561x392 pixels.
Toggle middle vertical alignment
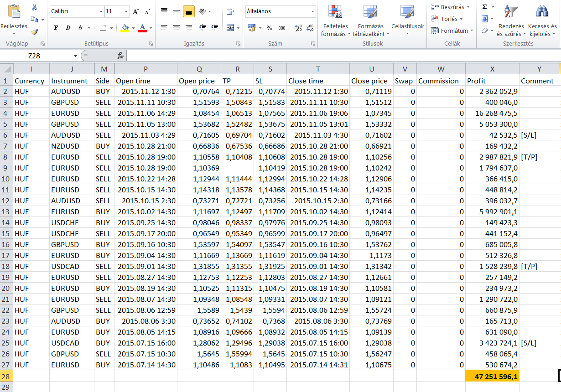(177, 11)
